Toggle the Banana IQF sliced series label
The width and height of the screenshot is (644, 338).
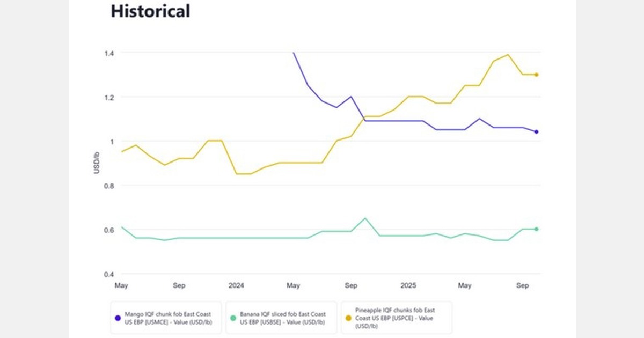pos(282,318)
